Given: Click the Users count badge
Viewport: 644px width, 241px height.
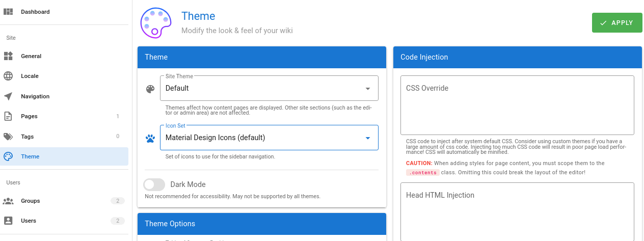Looking at the screenshot, I should (118, 221).
